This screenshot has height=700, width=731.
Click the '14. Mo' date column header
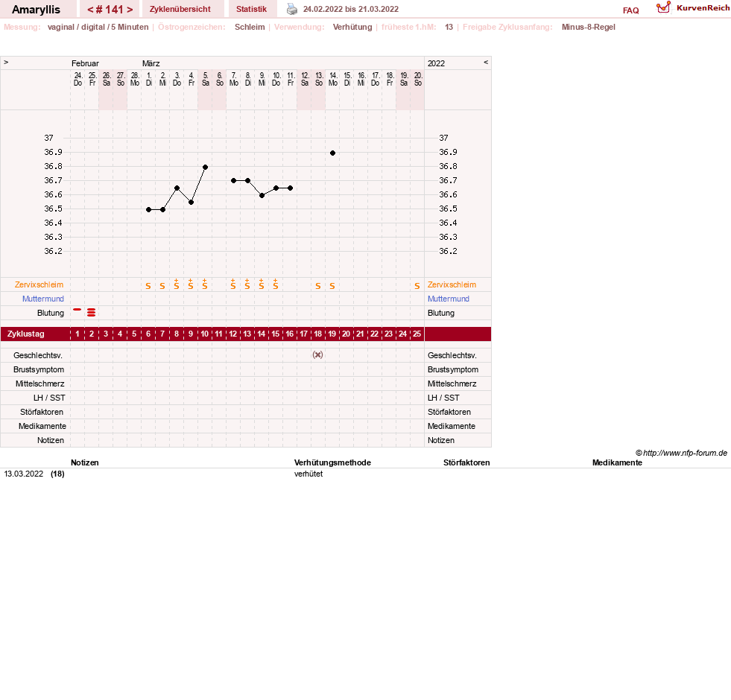333,79
